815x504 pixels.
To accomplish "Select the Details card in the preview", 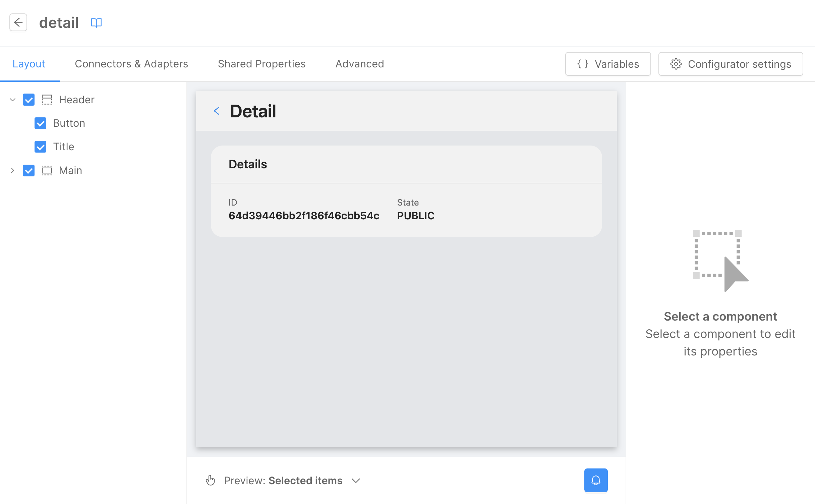I will (x=406, y=191).
